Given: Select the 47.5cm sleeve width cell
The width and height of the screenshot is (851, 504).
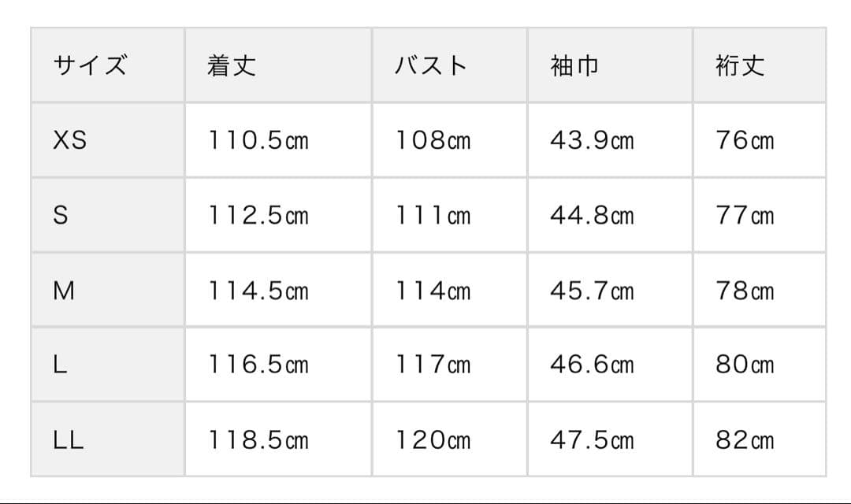Looking at the screenshot, I should tap(592, 440).
